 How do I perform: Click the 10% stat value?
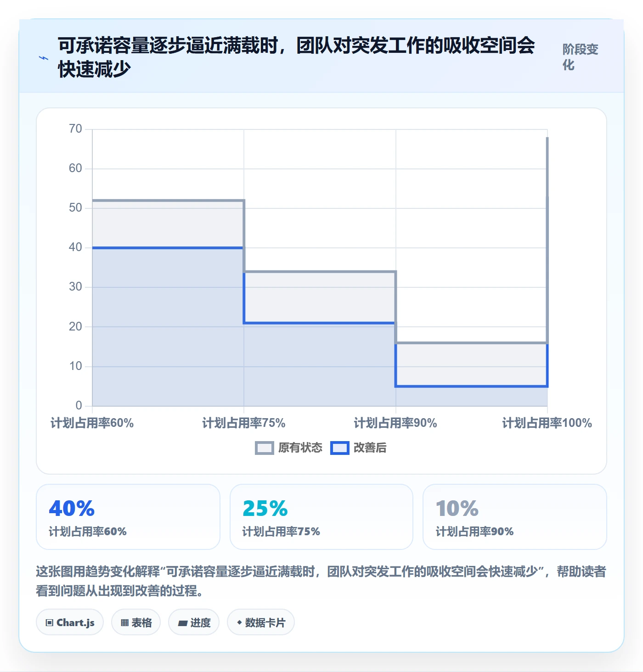coord(457,508)
